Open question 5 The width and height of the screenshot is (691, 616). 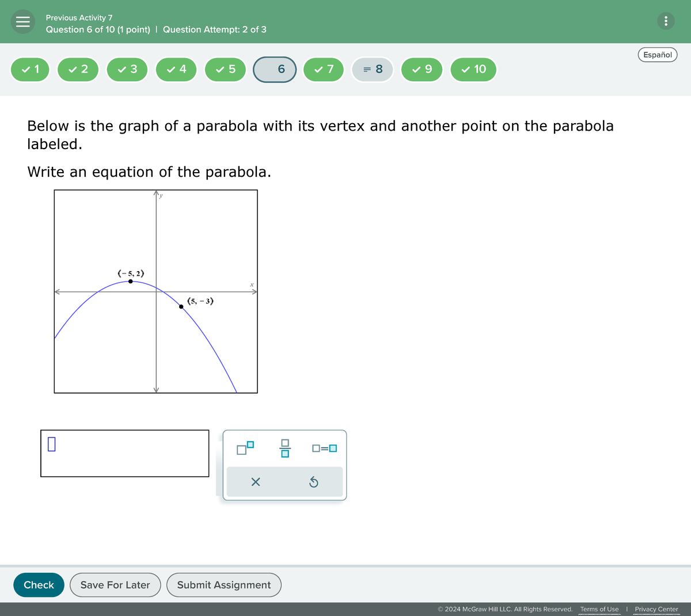pos(225,69)
